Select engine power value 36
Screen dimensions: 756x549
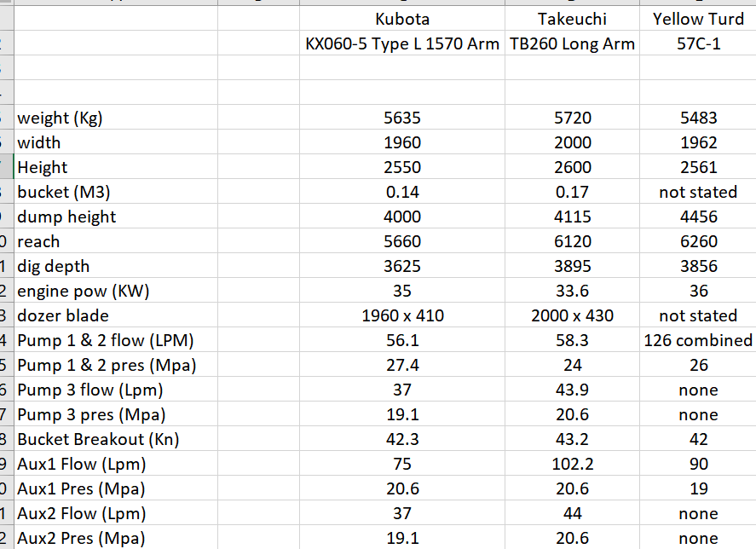coord(698,291)
